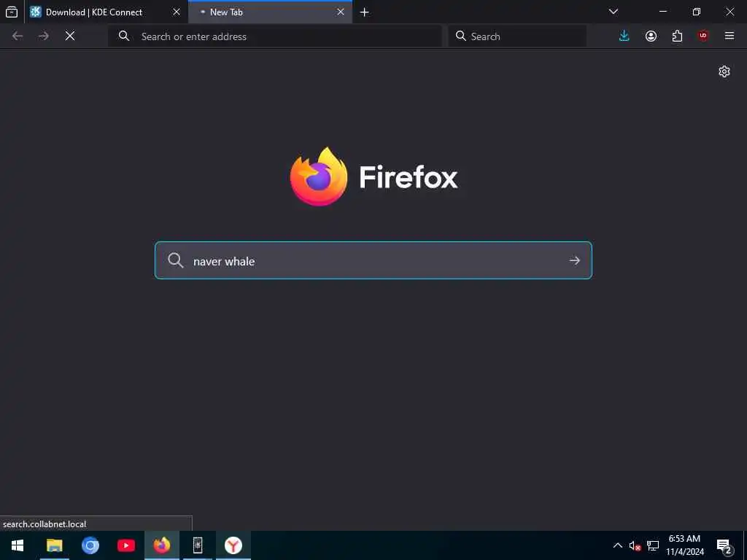
Task: Expand the list all tabs chevron
Action: (614, 12)
